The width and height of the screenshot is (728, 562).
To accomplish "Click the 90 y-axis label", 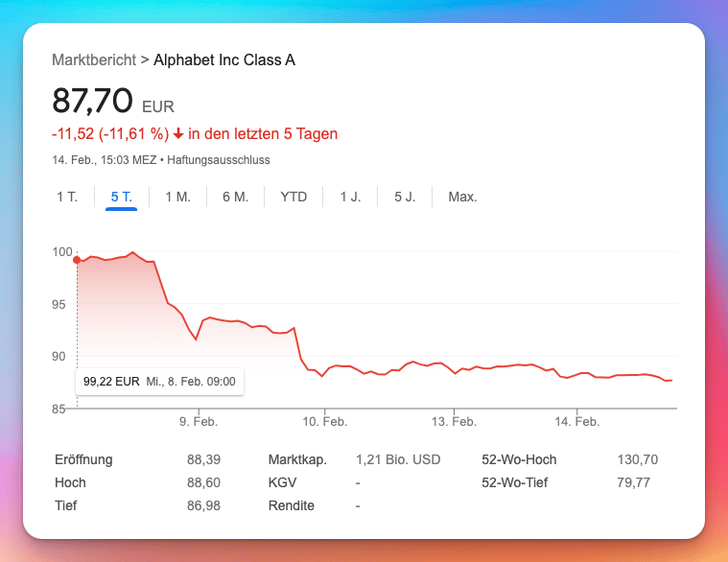I will [x=59, y=357].
